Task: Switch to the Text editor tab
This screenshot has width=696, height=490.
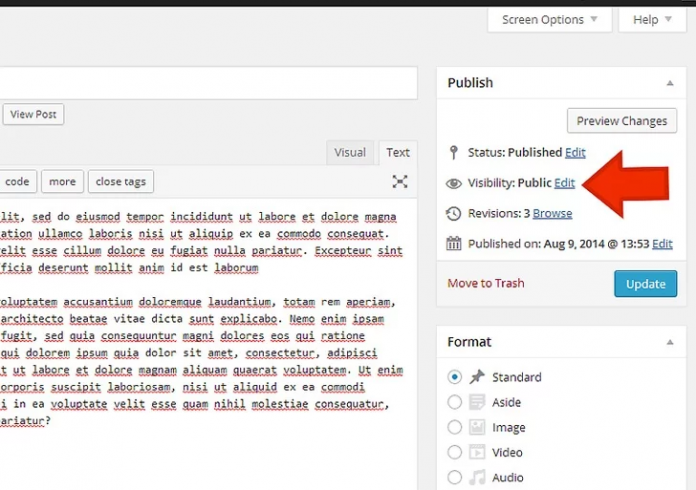Action: point(398,152)
